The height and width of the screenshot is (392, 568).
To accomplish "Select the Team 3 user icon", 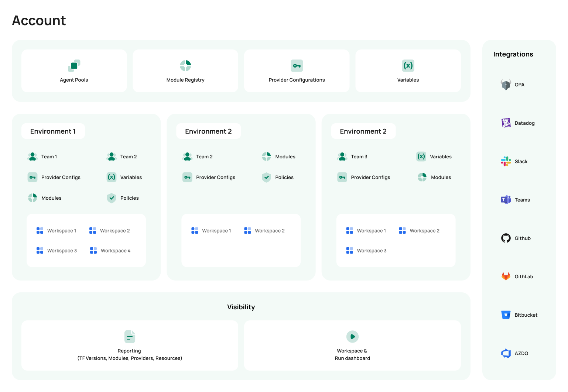I will tap(342, 157).
